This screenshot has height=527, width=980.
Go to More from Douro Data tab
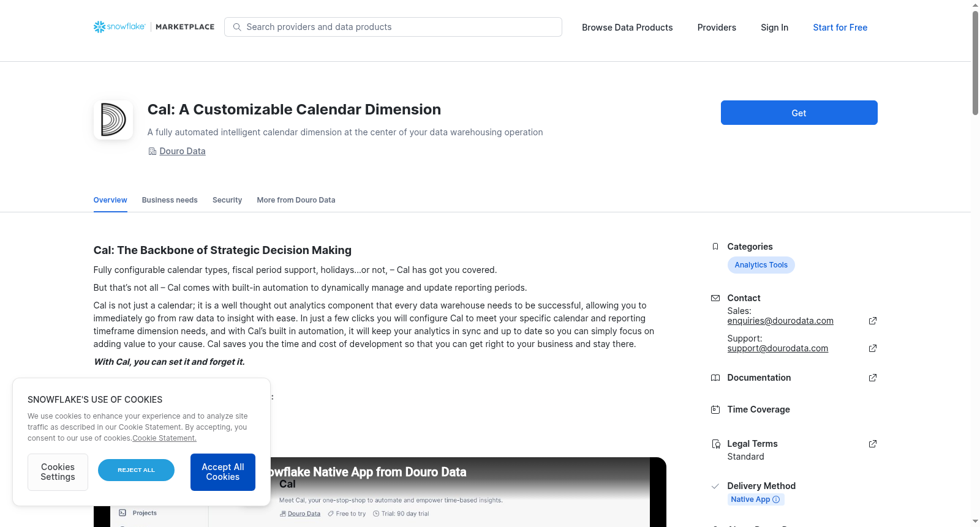point(296,200)
